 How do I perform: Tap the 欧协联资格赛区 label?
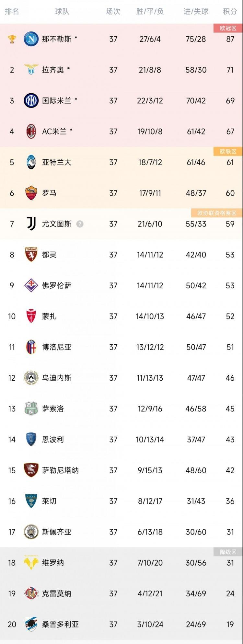point(217,213)
